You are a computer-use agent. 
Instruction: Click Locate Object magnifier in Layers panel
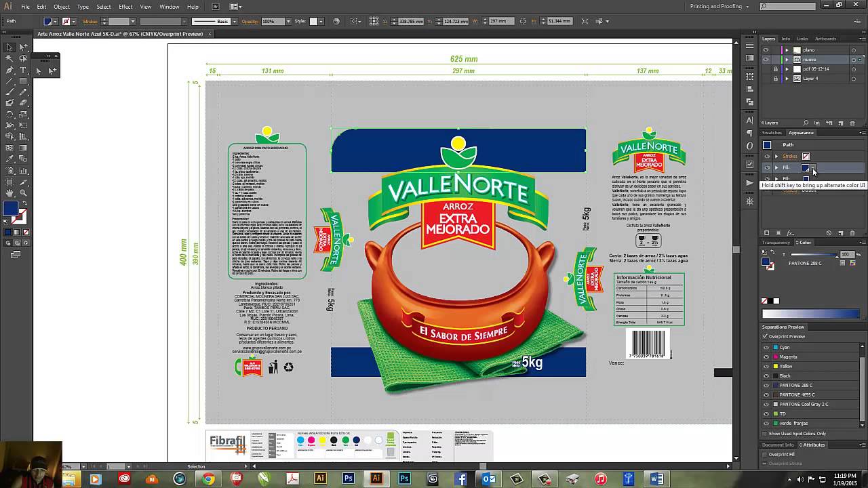(x=806, y=123)
